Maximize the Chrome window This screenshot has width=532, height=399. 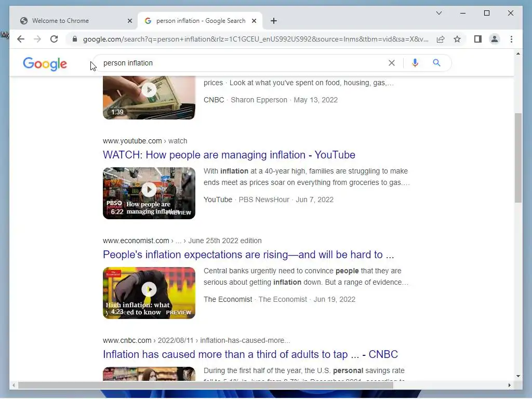pos(486,13)
